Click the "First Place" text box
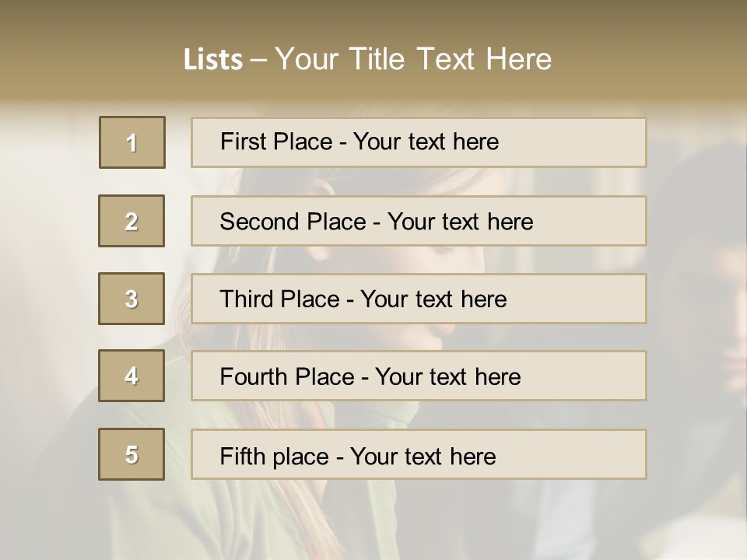The image size is (747, 560). [419, 142]
